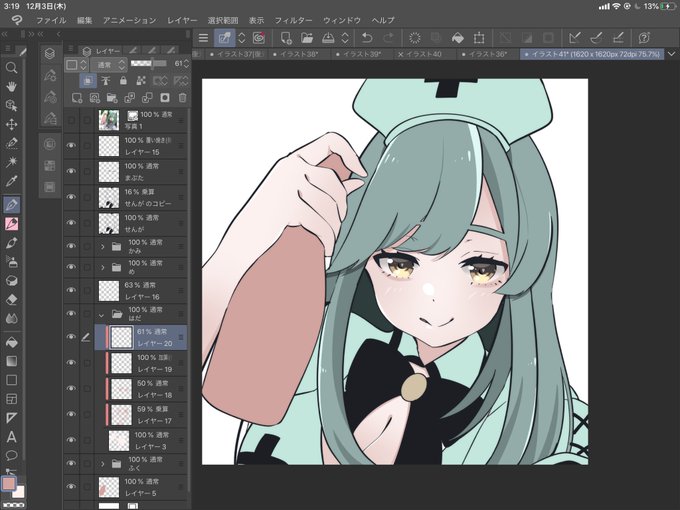Hide the かみ folder eye icon
The width and height of the screenshot is (680, 510).
coord(71,246)
